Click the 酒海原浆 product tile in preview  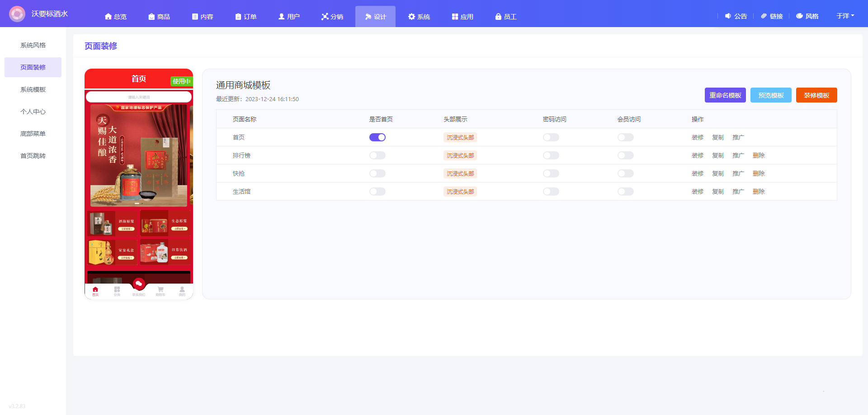pos(113,223)
